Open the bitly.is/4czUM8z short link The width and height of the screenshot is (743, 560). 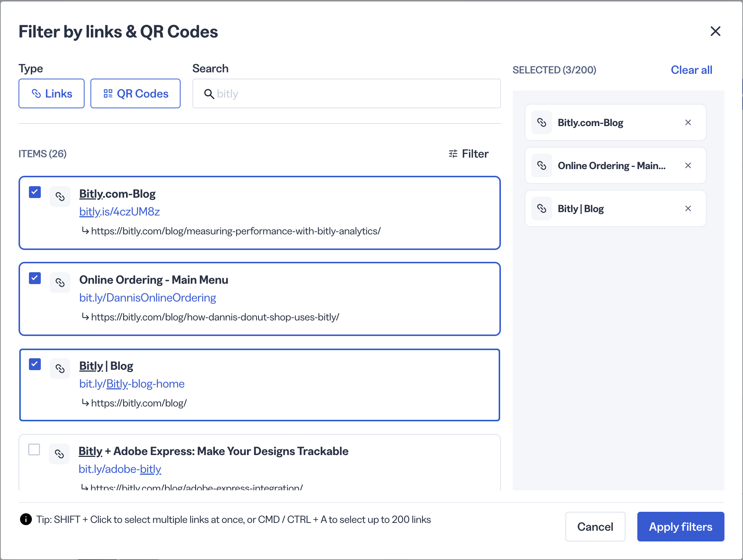(119, 211)
